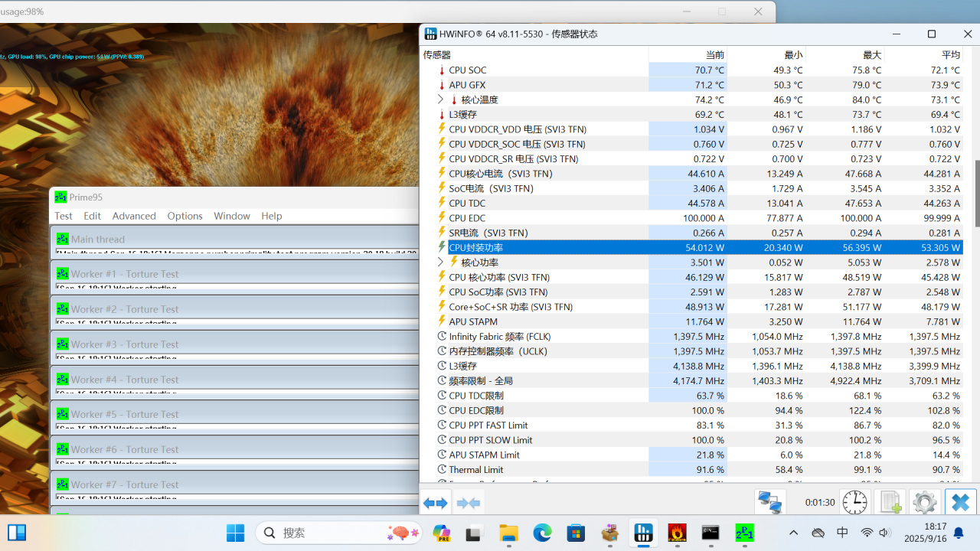Show hidden system tray icons
This screenshot has width=980, height=551.
(793, 533)
